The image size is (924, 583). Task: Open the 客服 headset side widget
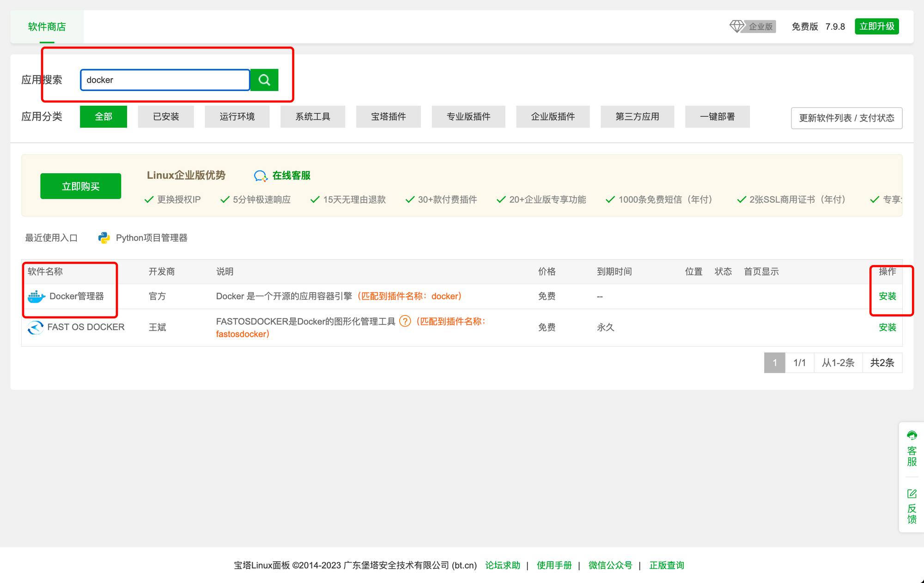coord(912,449)
